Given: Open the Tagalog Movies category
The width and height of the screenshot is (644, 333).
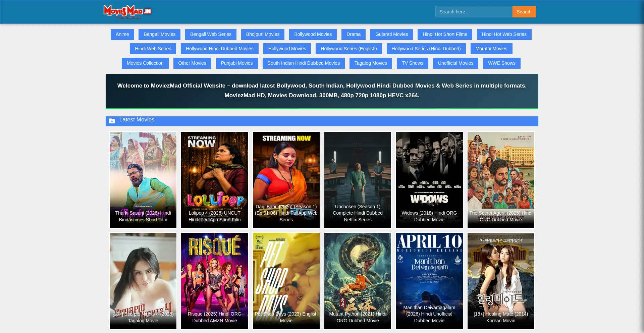Looking at the screenshot, I should tap(371, 63).
